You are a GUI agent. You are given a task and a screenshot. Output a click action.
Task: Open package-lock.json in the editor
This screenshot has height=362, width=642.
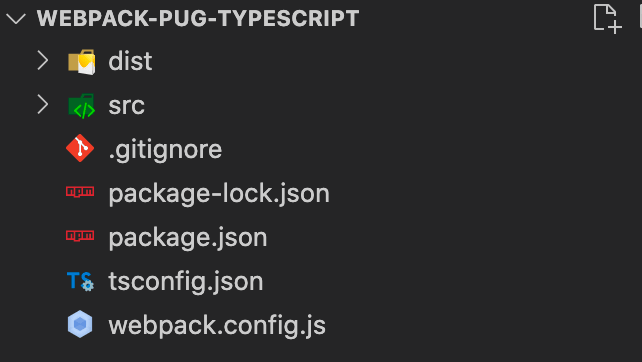[x=219, y=194]
